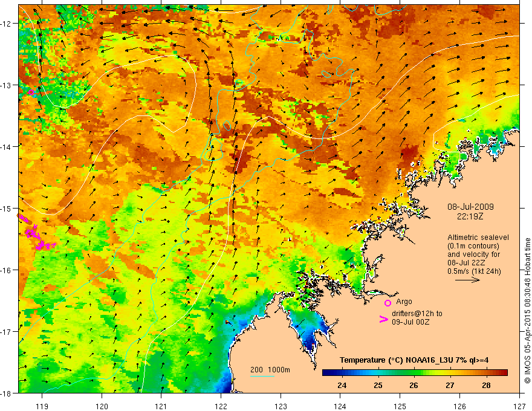Click the temperature color bar at 28
The width and height of the screenshot is (532, 411).
pos(486,373)
